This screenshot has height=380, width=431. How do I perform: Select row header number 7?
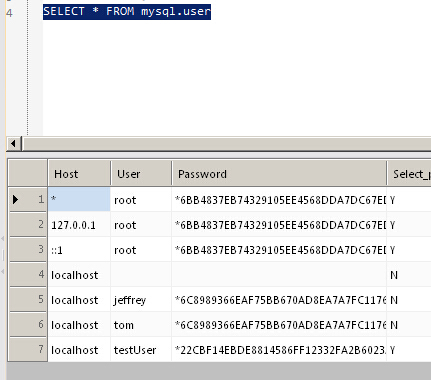tap(28, 349)
